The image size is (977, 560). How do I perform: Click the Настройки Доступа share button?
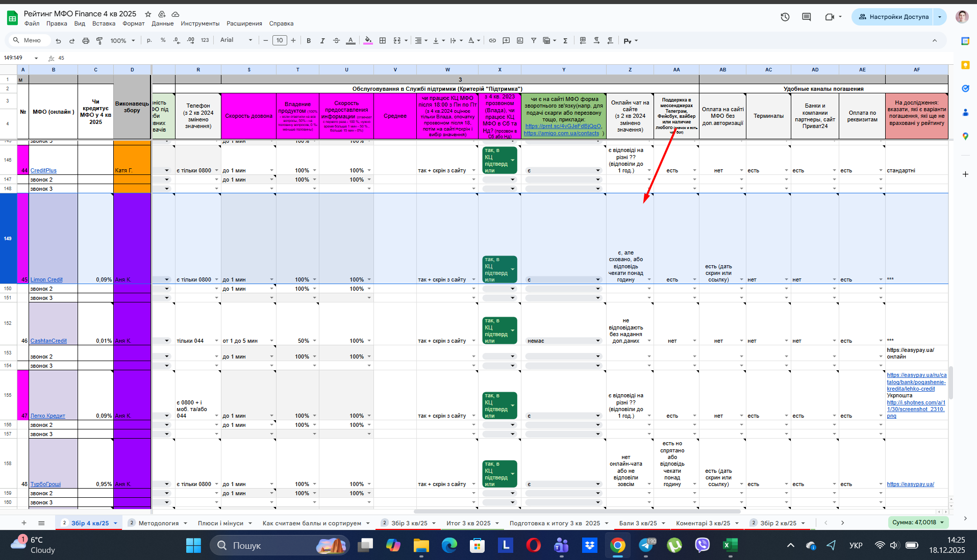tap(893, 17)
